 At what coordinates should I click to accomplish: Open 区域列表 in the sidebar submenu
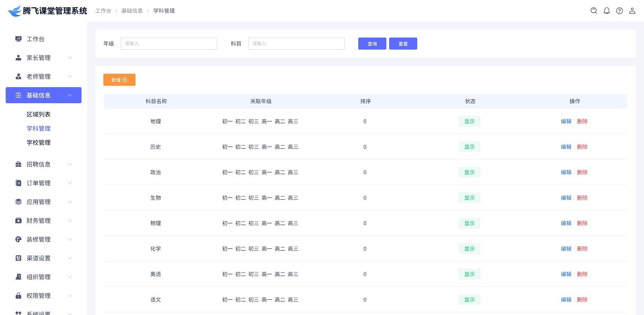pos(39,114)
